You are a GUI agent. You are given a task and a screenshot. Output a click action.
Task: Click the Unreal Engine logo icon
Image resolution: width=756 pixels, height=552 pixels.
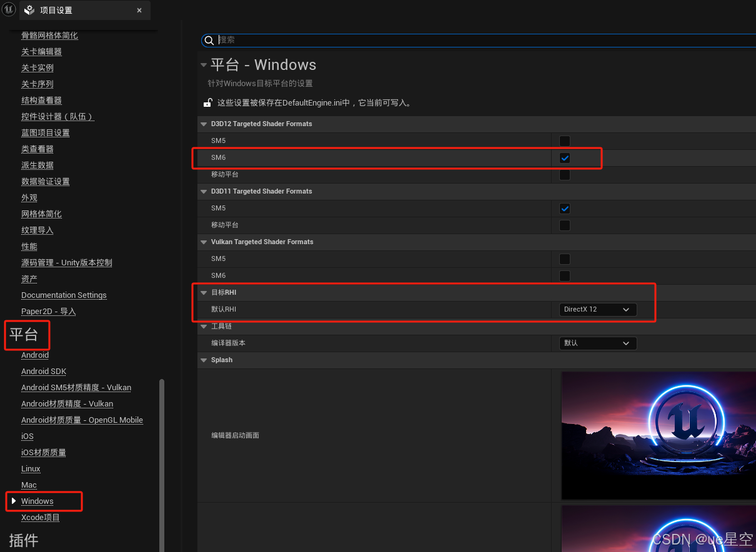(x=9, y=9)
